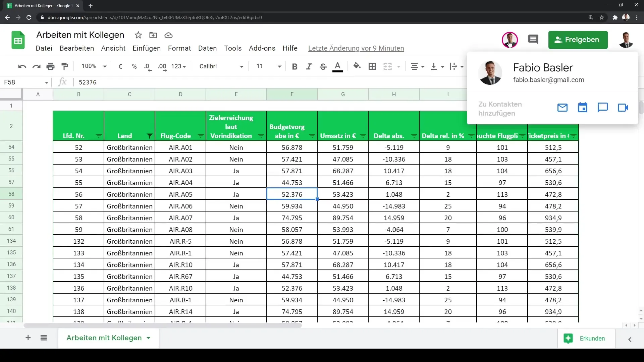The image size is (644, 362).
Task: Open horizontal align dropdown
Action: [x=418, y=66]
